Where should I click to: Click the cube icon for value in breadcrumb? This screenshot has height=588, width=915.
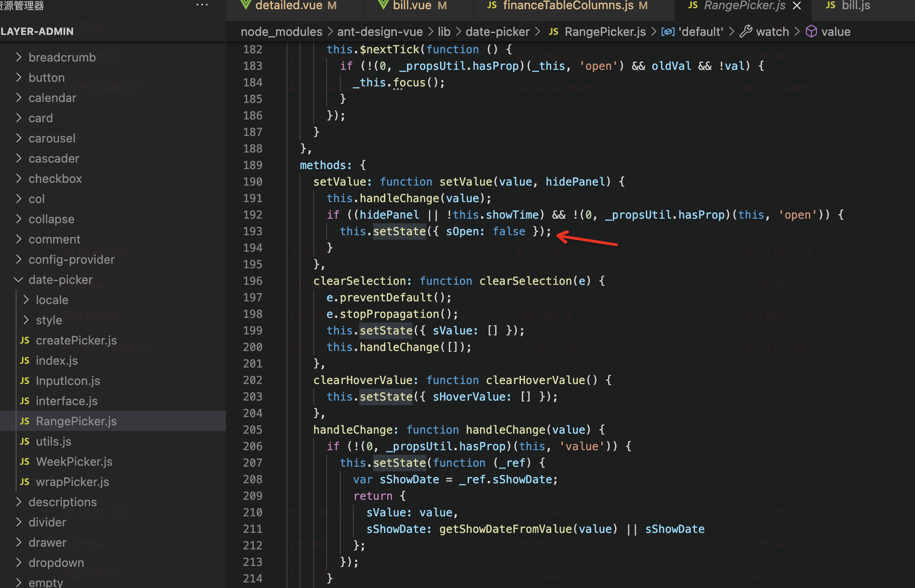(x=812, y=32)
